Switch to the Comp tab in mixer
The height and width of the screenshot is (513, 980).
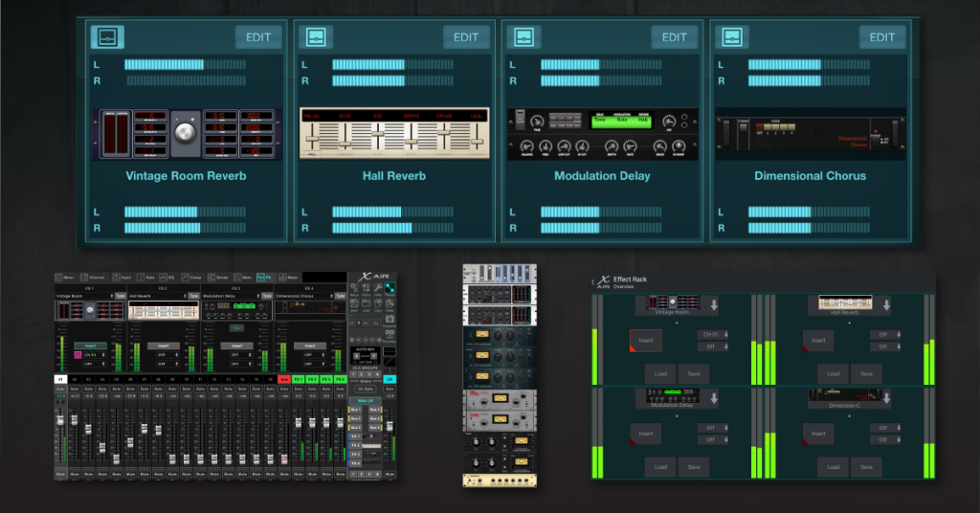tap(190, 277)
